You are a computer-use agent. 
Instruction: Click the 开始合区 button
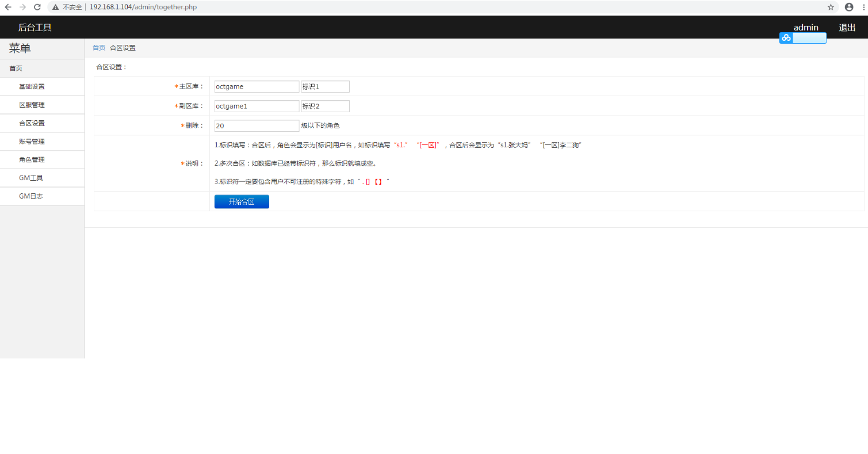coord(241,201)
